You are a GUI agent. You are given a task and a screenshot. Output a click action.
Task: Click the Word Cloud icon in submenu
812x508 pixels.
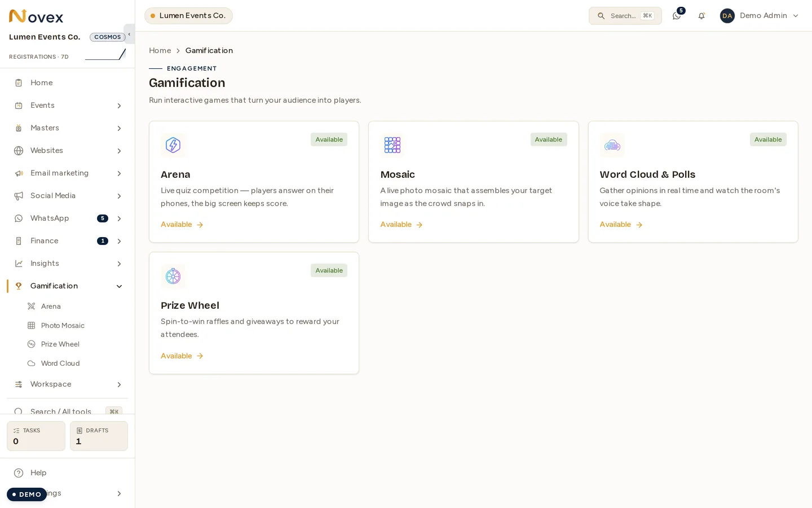click(32, 364)
